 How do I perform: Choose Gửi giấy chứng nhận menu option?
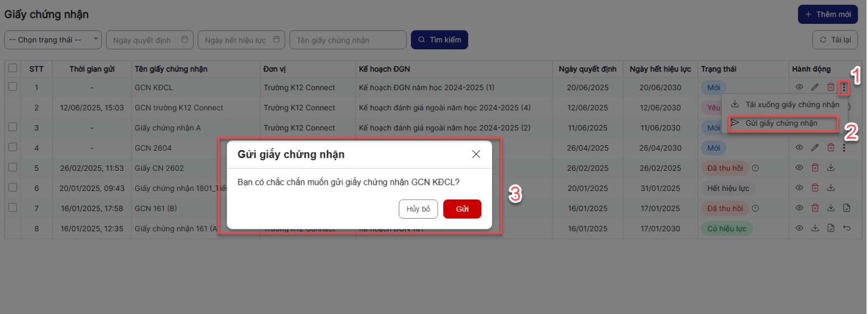781,124
